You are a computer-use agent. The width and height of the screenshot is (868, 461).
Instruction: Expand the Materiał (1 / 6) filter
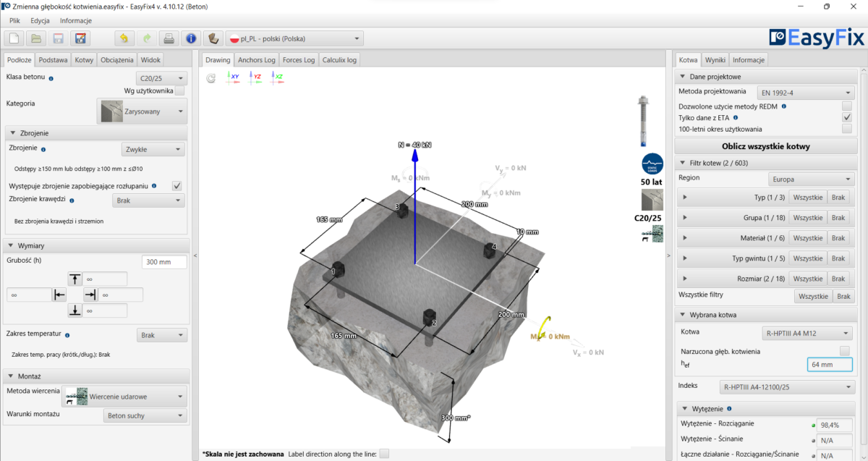(685, 238)
